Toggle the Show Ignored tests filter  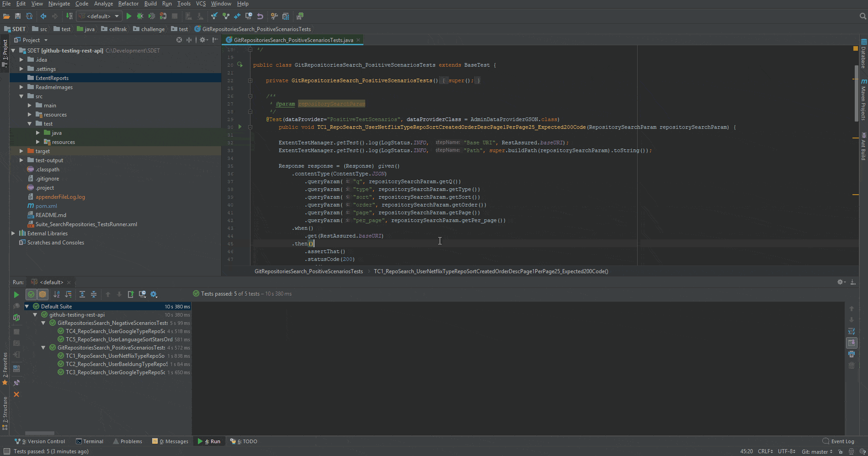pos(43,294)
